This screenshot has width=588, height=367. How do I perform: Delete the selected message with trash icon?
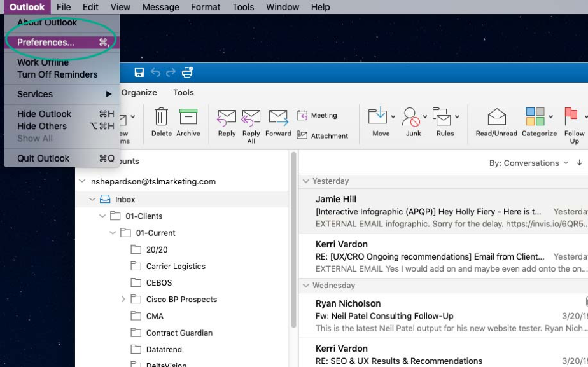161,116
